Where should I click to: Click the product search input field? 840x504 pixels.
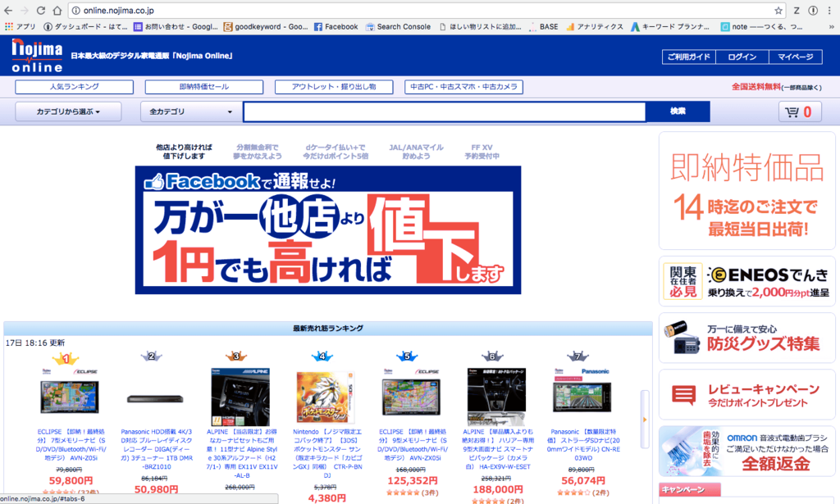445,111
